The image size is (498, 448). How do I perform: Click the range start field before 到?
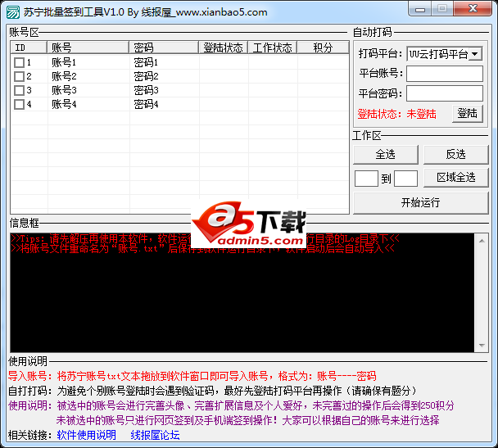(x=366, y=179)
